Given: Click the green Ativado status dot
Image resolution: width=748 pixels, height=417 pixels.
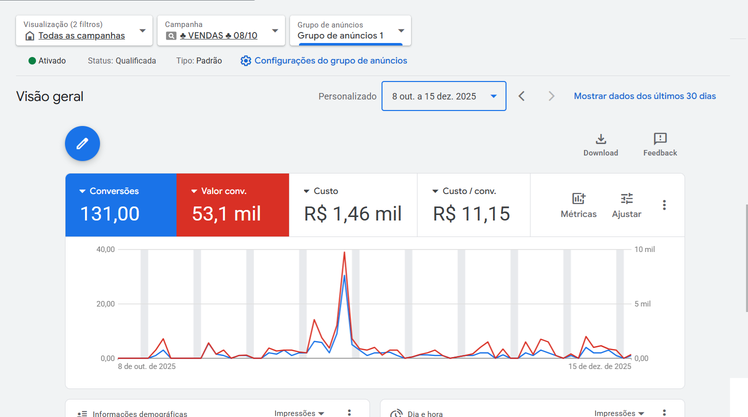Looking at the screenshot, I should pos(32,61).
